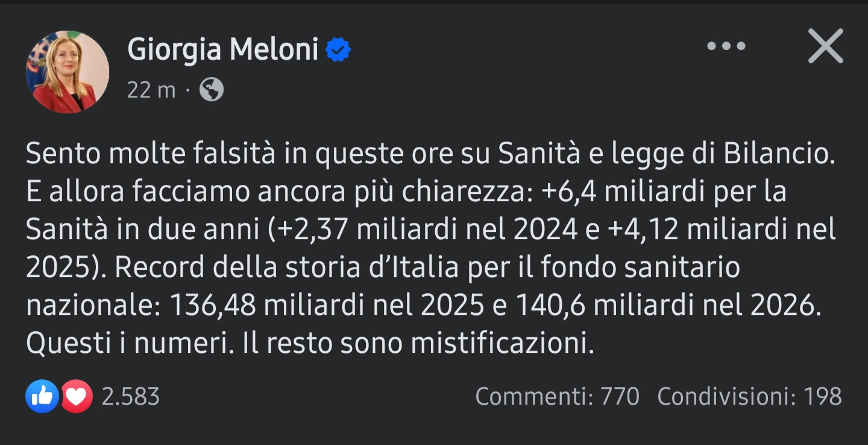Open the three-dots post options menu

click(726, 46)
